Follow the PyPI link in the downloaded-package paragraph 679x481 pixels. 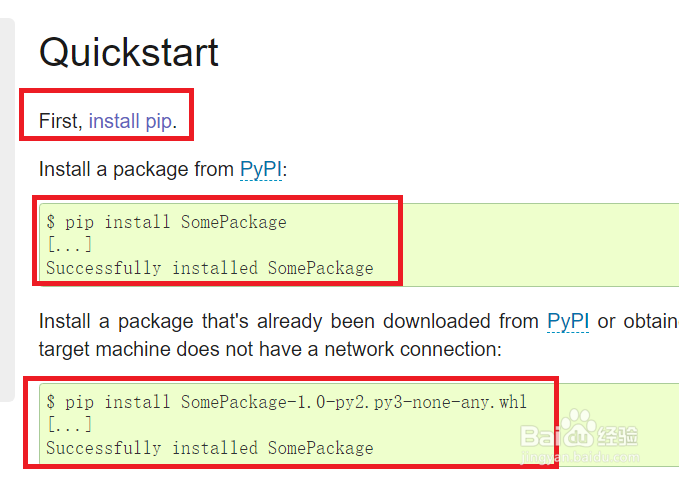point(568,322)
